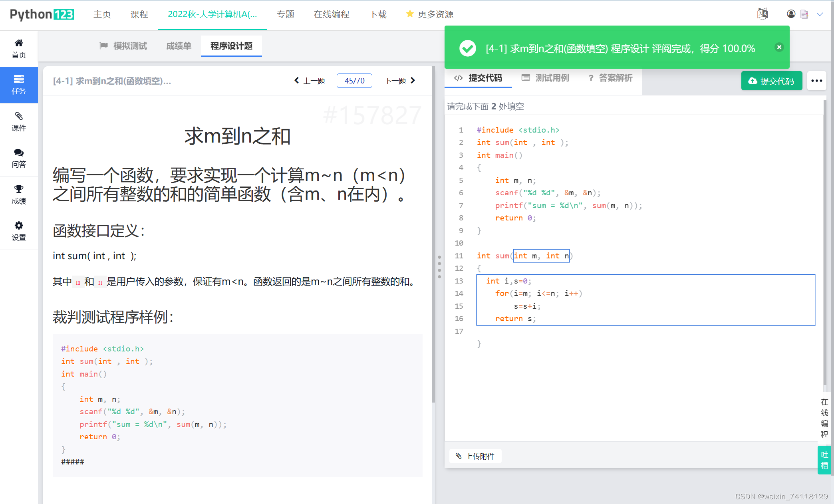Screen dimensions: 834x504
Task: Click the 在线编程 vertical side label
Action: coord(824,418)
